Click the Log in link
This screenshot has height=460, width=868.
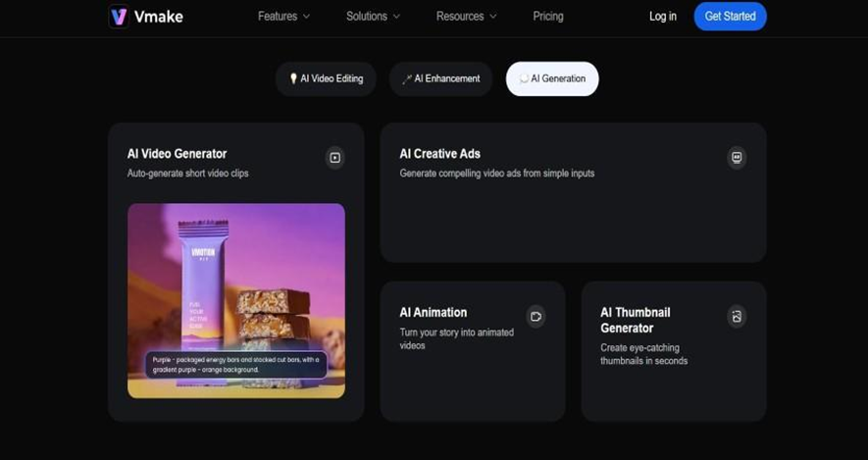[x=662, y=17]
